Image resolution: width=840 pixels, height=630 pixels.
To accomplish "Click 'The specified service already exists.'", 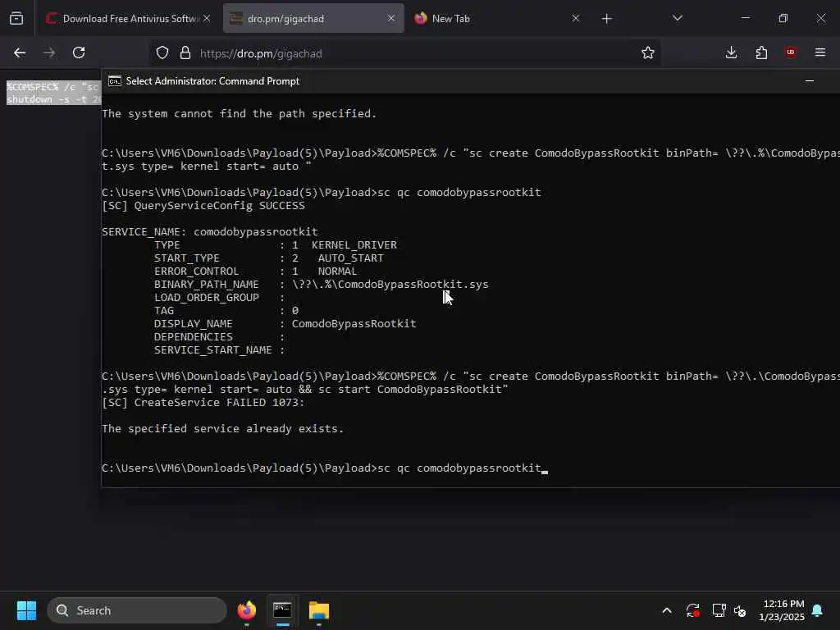I will (x=223, y=429).
